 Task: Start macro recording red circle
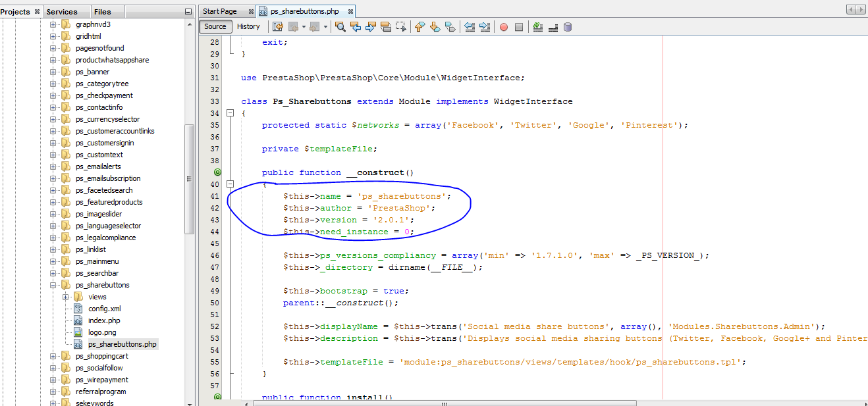504,27
